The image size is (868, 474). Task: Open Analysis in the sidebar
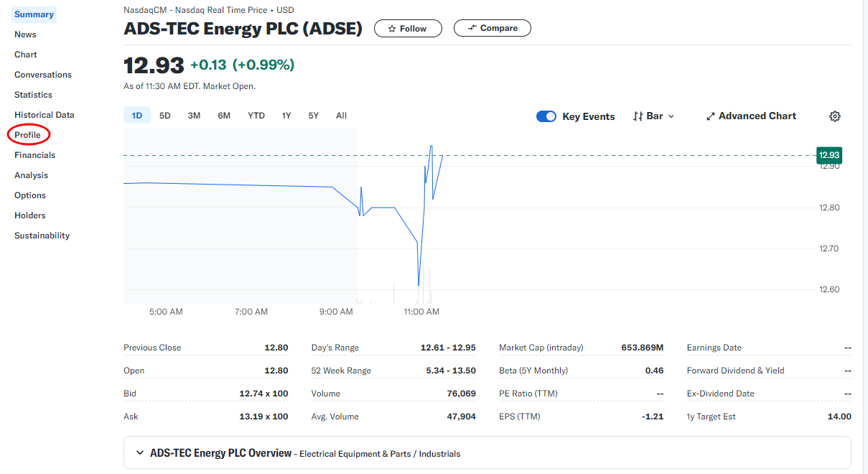point(31,175)
